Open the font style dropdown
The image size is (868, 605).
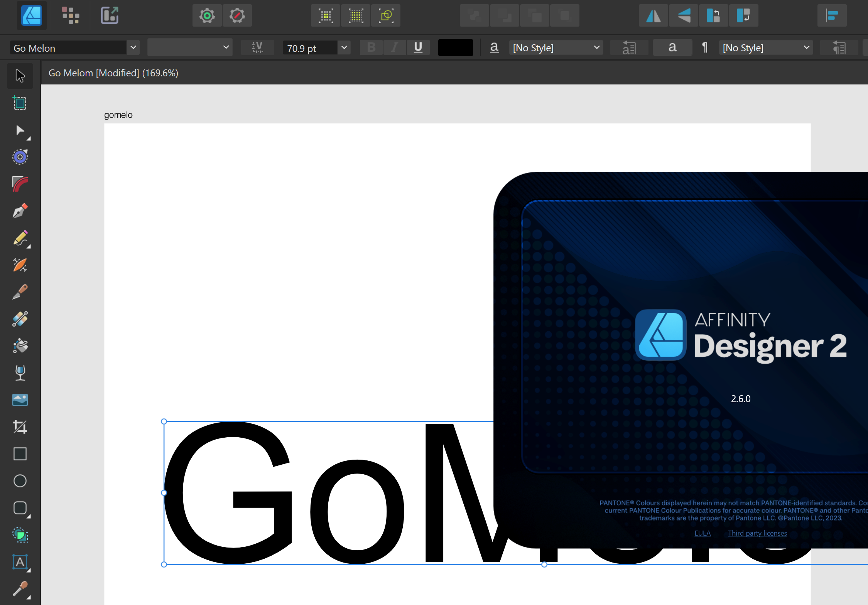190,47
